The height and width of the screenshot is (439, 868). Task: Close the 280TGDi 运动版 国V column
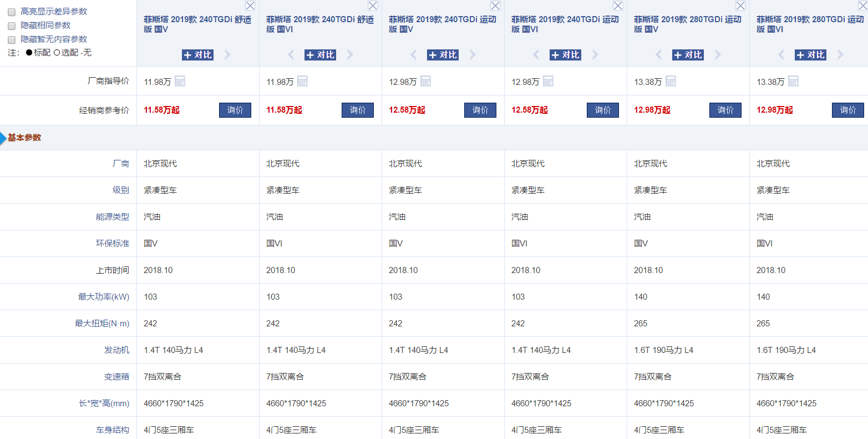740,6
